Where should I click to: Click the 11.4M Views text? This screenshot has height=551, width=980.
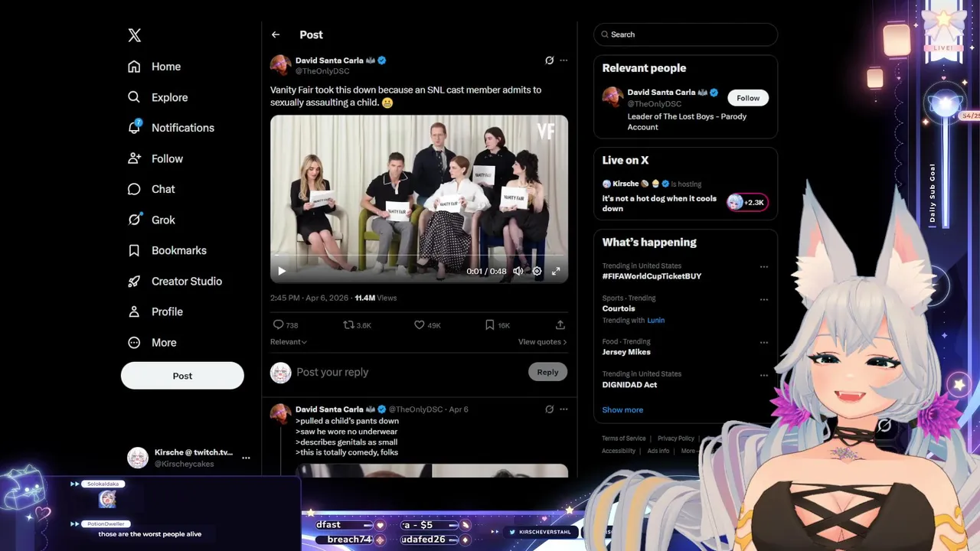click(376, 298)
